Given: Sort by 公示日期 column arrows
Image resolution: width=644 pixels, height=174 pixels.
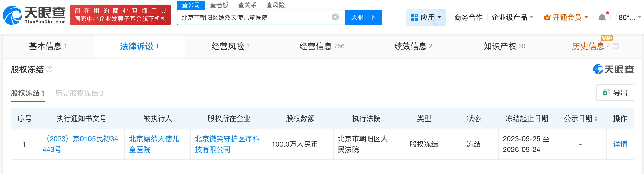Looking at the screenshot, I should click(x=596, y=119).
